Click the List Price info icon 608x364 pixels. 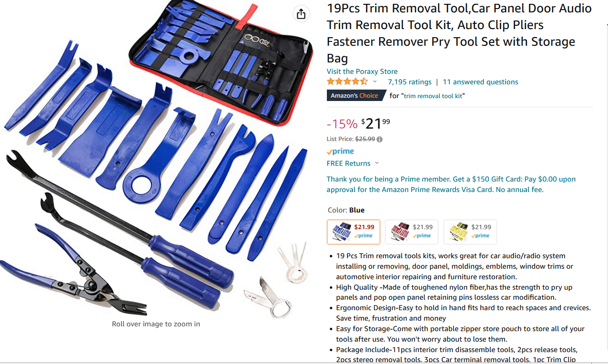(380, 140)
